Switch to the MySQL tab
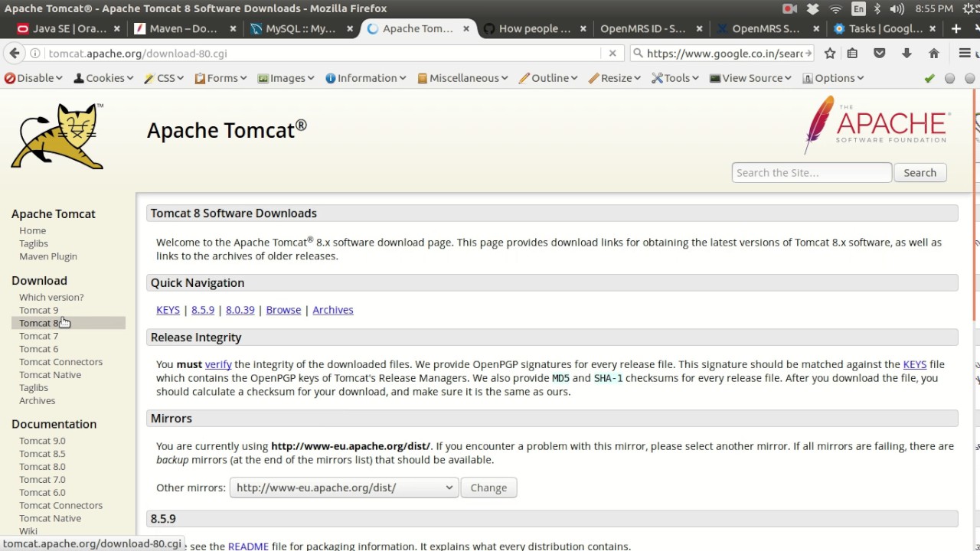The width and height of the screenshot is (980, 551). [x=300, y=28]
